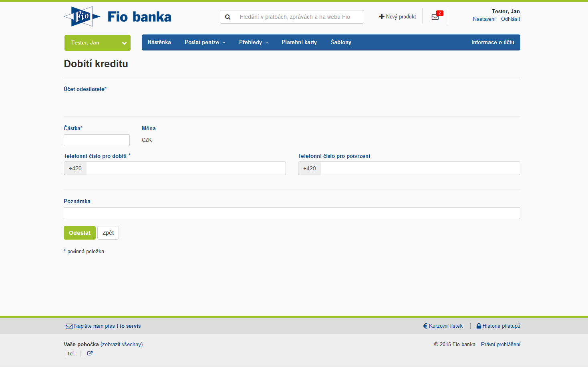
Task: Click Odhlásit to log out
Action: pos(511,19)
